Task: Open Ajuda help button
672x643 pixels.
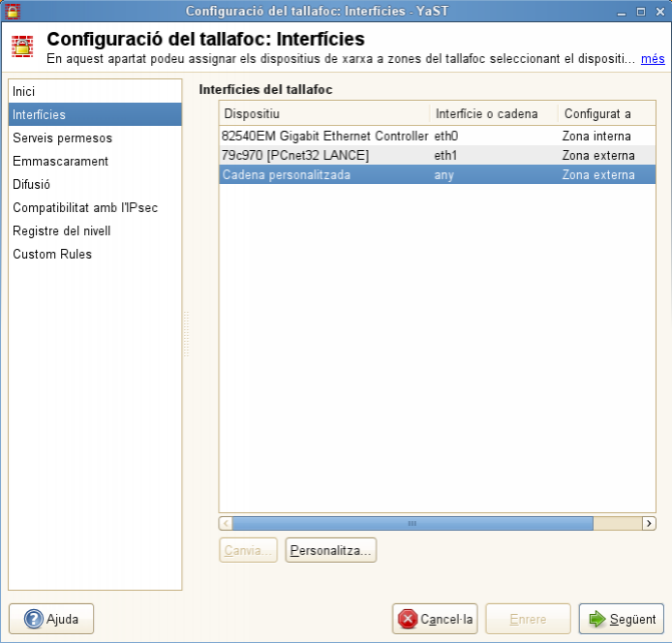Action: [x=51, y=619]
